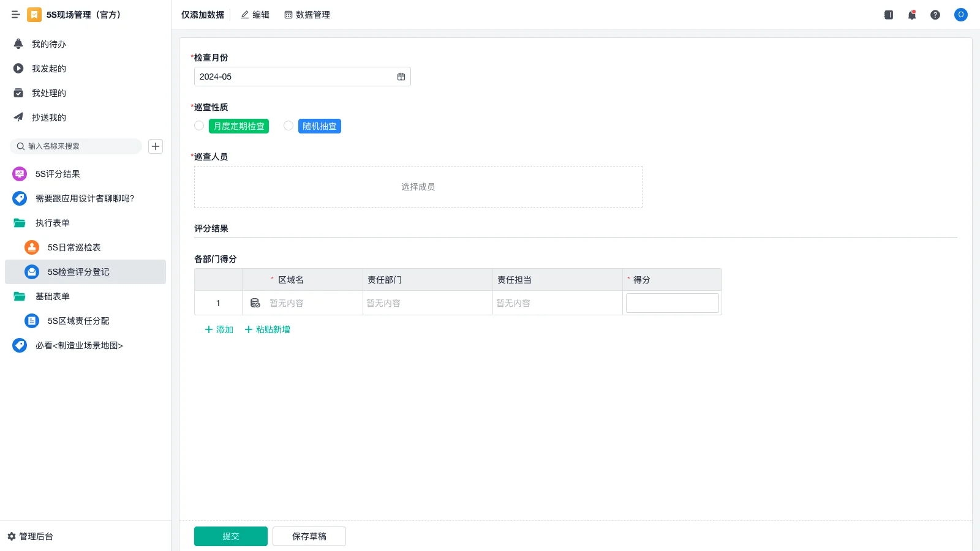Click the plus icon beside the search box
980x551 pixels.
(155, 146)
